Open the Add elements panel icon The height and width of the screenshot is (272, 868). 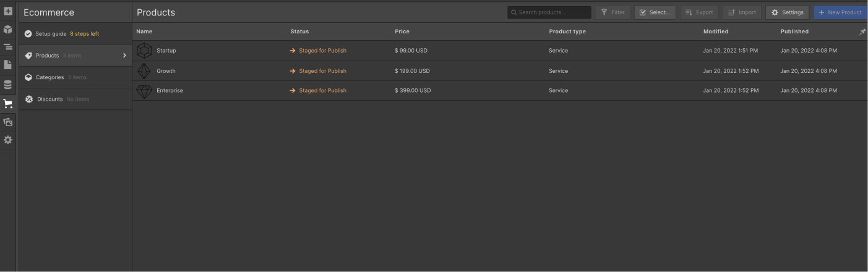(x=8, y=11)
